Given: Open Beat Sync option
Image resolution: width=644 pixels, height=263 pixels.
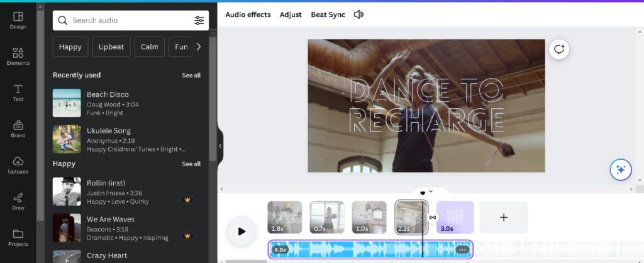Looking at the screenshot, I should (x=328, y=14).
